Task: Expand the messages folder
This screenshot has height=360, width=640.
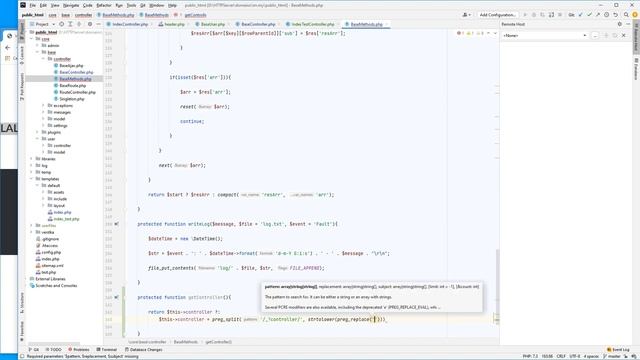Action: [x=43, y=112]
